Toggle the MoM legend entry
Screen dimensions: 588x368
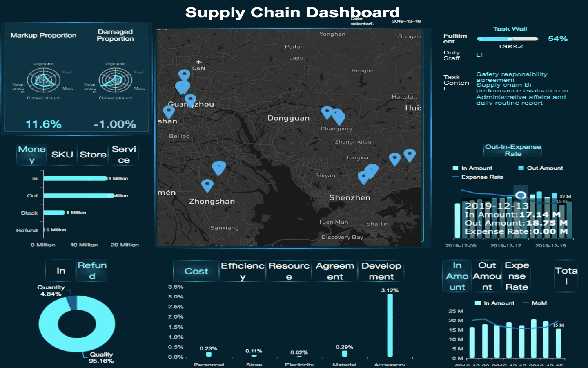[535, 303]
